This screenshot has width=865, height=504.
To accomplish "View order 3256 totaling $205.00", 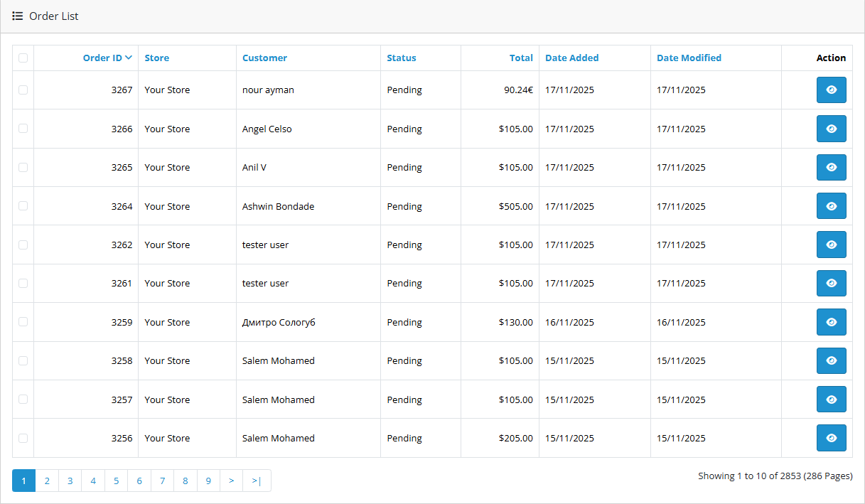I will tap(831, 438).
